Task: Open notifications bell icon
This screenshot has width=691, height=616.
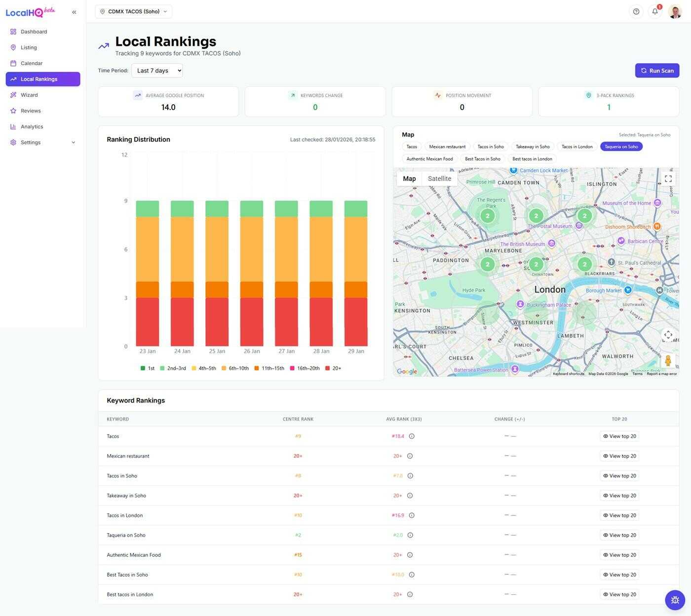Action: (x=655, y=11)
